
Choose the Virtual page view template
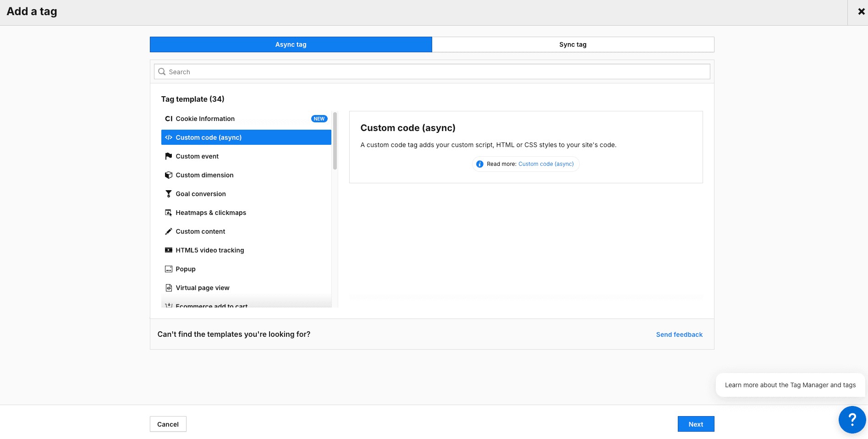(x=203, y=288)
